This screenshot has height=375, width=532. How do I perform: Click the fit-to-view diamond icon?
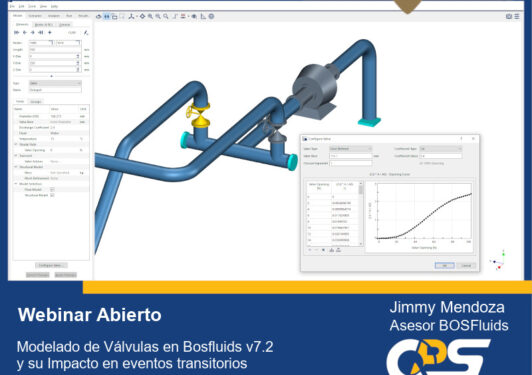(142, 16)
